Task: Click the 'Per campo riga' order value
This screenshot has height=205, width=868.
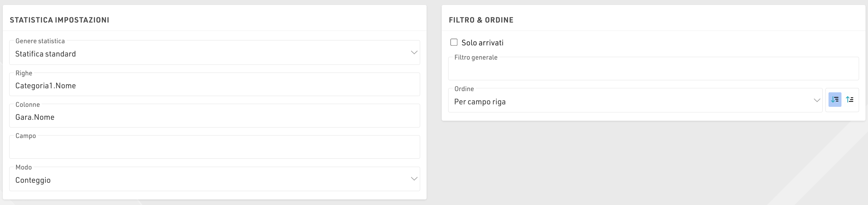Action: click(480, 102)
